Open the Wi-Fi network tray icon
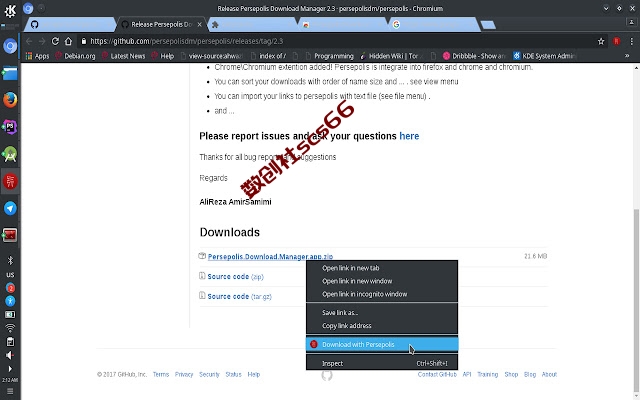Image resolution: width=640 pixels, height=400 pixels. click(x=10, y=328)
